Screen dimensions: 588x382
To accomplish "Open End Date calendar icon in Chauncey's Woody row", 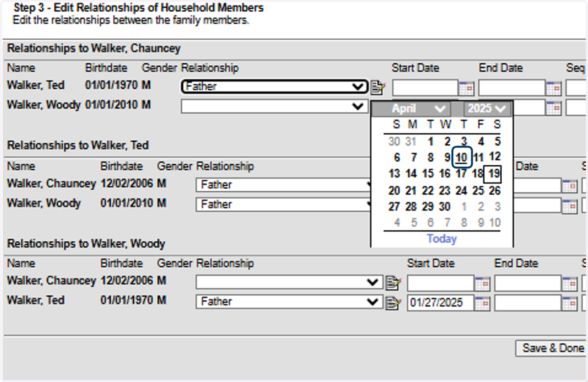I will click(554, 108).
